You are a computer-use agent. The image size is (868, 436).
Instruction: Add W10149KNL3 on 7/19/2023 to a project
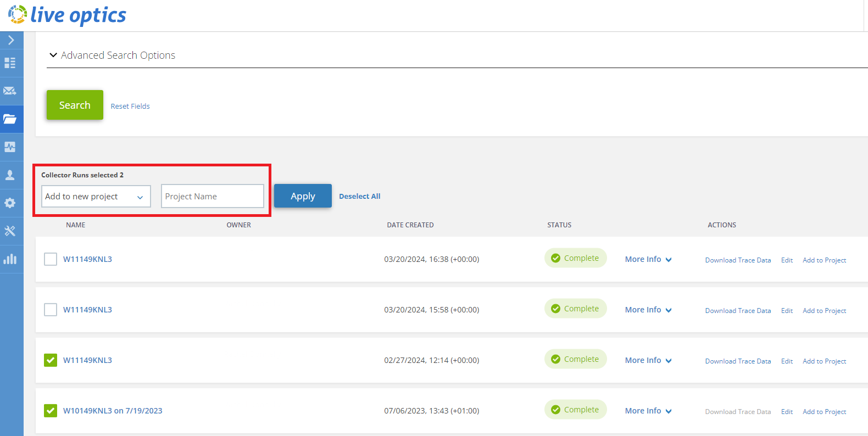(825, 412)
